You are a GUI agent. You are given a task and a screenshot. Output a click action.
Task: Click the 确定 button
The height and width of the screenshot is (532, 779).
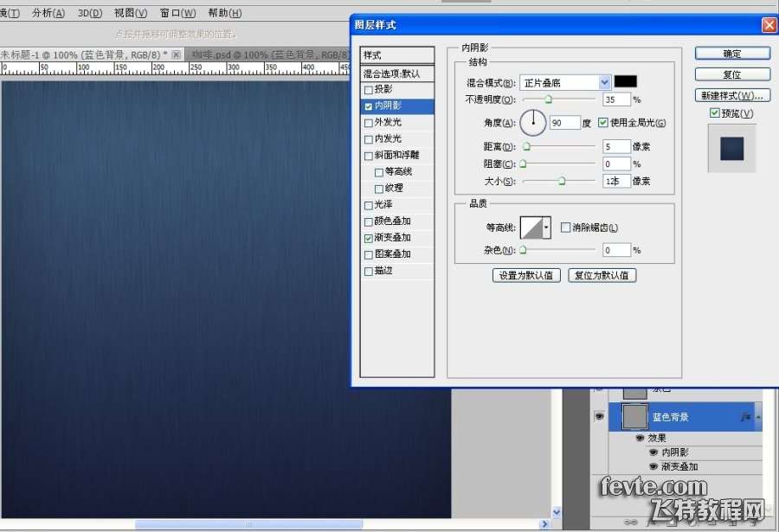pos(731,54)
